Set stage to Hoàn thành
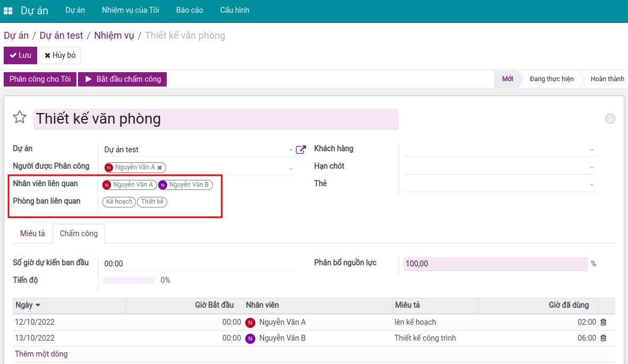Screen dimensions: 628x364 tap(607, 79)
